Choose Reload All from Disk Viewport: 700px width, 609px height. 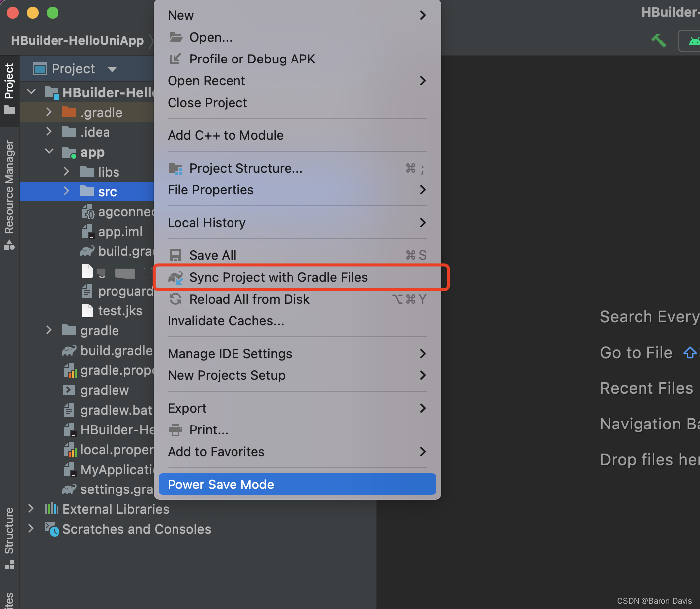click(297, 299)
